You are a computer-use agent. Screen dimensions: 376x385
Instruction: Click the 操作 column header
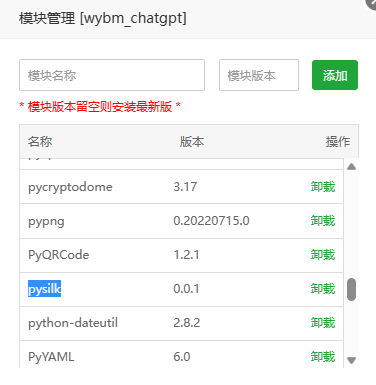pyautogui.click(x=338, y=141)
